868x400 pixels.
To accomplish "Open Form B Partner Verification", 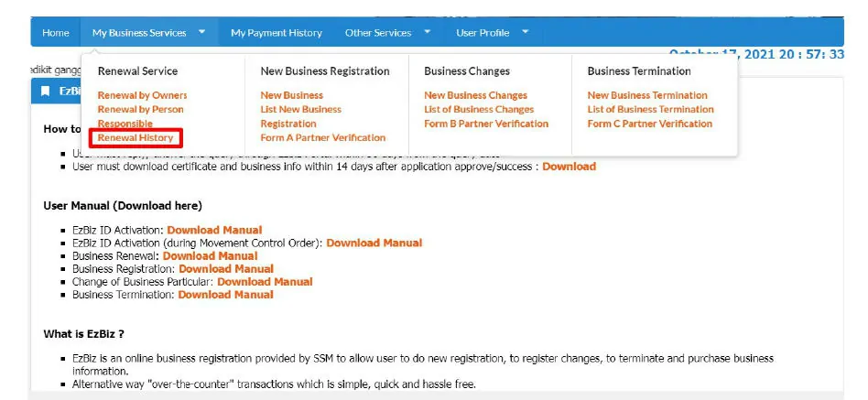I will pos(486,124).
